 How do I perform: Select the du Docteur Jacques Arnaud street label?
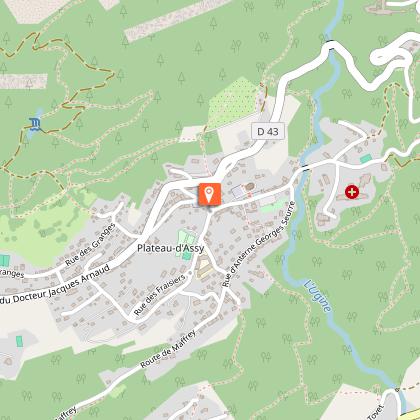pos(55,285)
